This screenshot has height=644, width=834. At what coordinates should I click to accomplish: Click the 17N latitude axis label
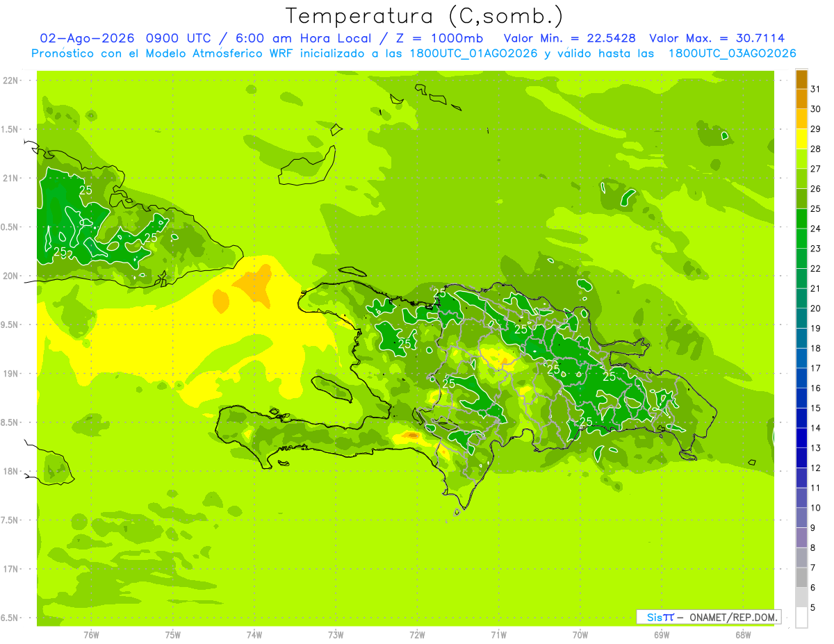tap(10, 569)
